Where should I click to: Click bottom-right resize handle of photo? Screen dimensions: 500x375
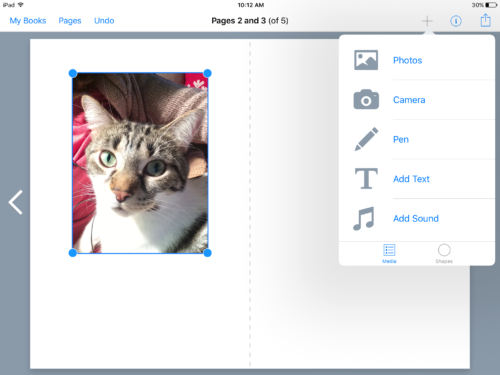[207, 253]
